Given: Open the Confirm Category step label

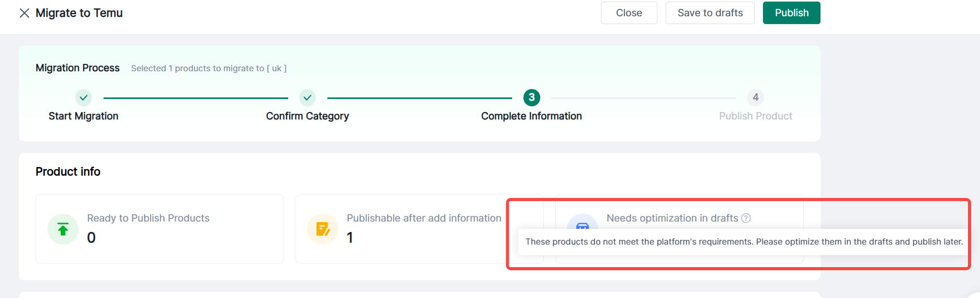Looking at the screenshot, I should point(307,116).
